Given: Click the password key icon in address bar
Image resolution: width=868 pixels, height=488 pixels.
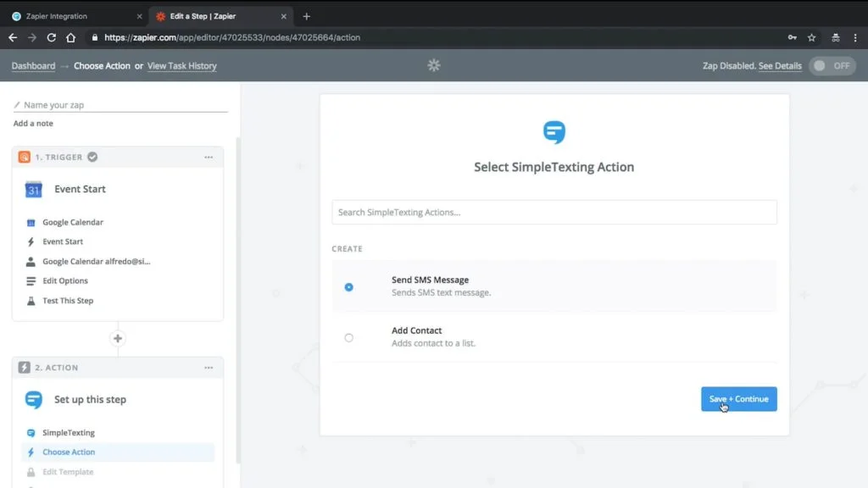Looking at the screenshot, I should click(792, 37).
